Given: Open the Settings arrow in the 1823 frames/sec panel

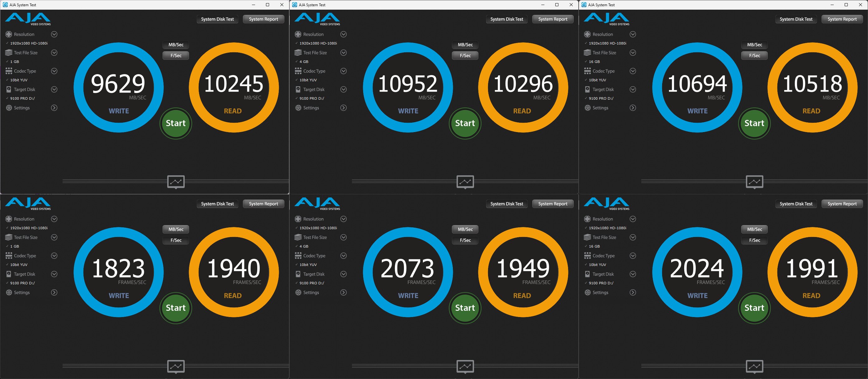Looking at the screenshot, I should (54, 292).
